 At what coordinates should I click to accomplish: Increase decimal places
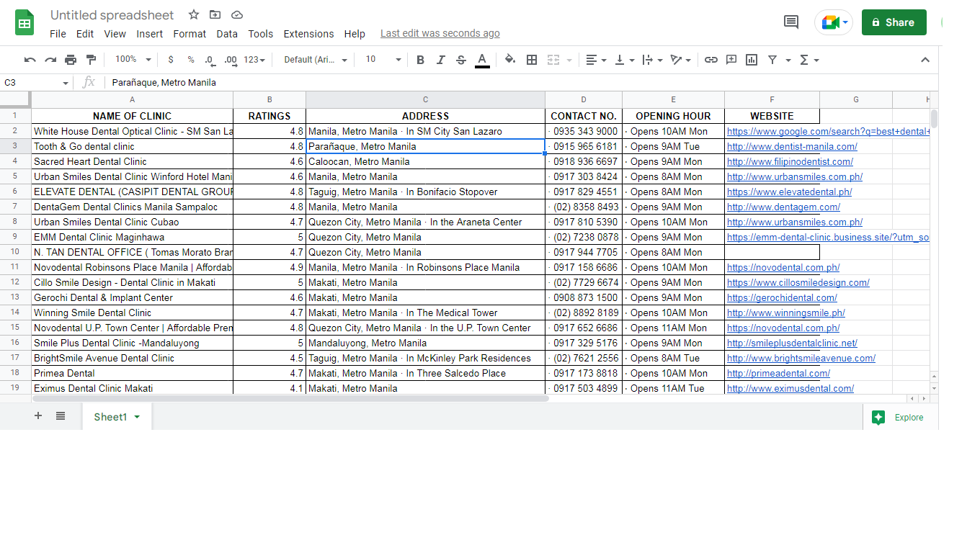point(231,60)
